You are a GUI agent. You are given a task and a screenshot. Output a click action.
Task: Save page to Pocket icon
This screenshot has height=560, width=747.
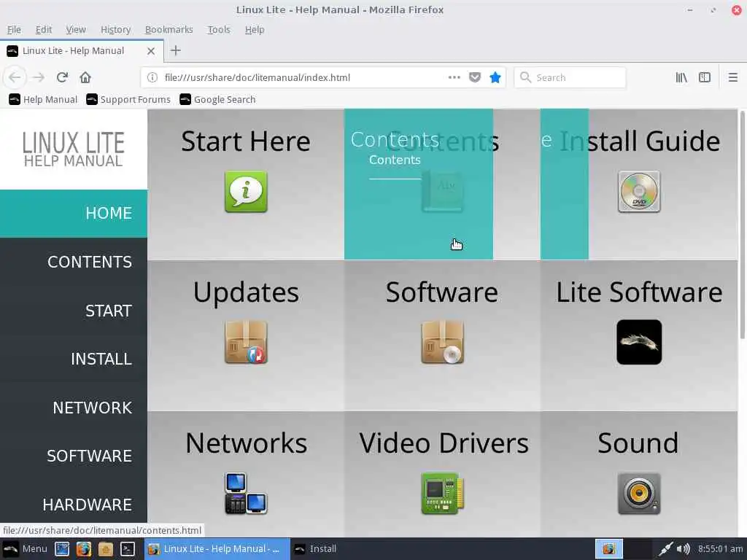[474, 77]
